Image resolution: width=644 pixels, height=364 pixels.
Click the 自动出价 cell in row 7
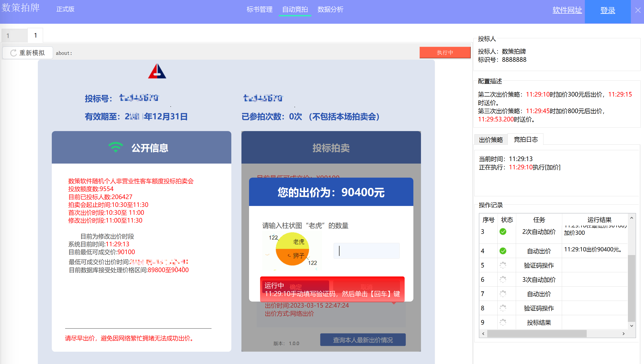coord(539,294)
